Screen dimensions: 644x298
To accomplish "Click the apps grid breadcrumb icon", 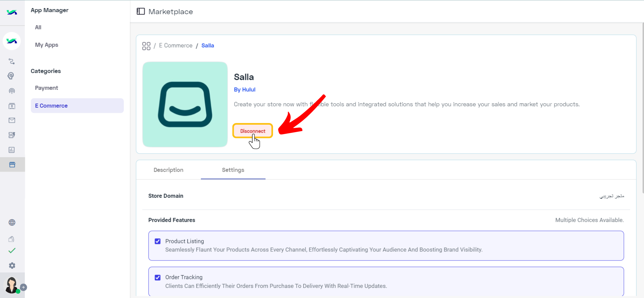I will coord(146,46).
